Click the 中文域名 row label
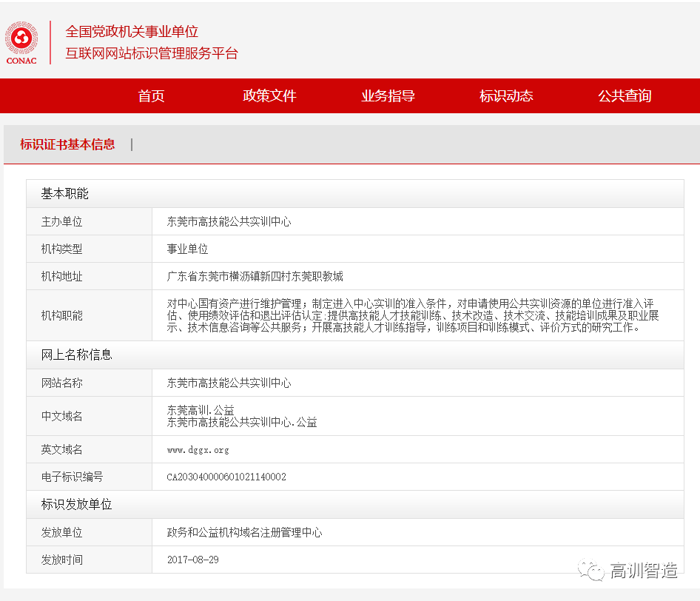This screenshot has width=700, height=601. (61, 416)
